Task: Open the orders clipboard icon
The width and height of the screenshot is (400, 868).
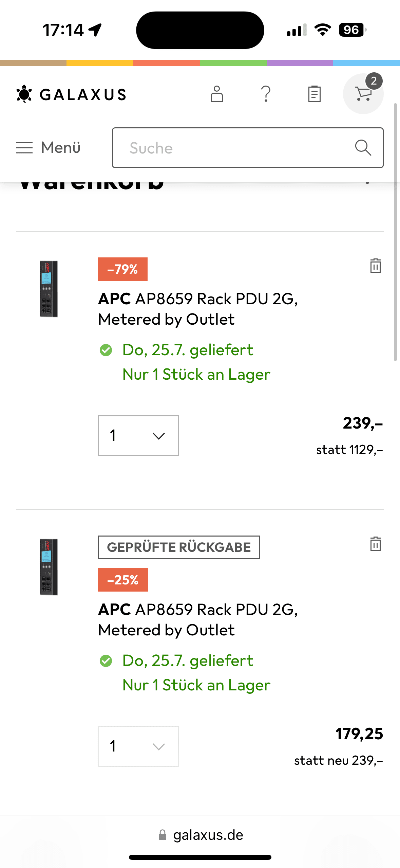Action: [x=314, y=94]
